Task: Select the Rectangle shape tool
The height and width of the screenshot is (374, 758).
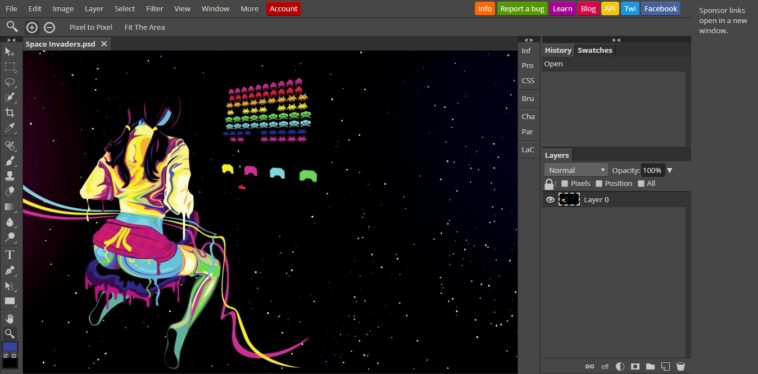Action: (x=10, y=301)
